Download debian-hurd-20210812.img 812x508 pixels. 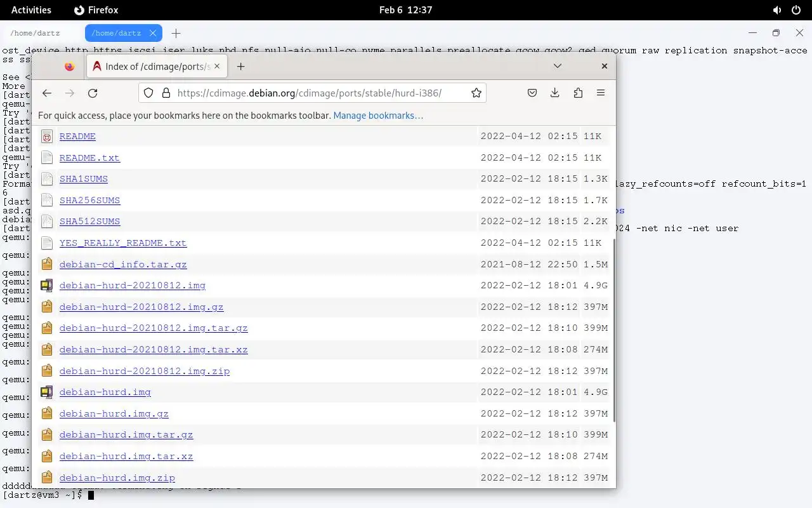point(133,286)
